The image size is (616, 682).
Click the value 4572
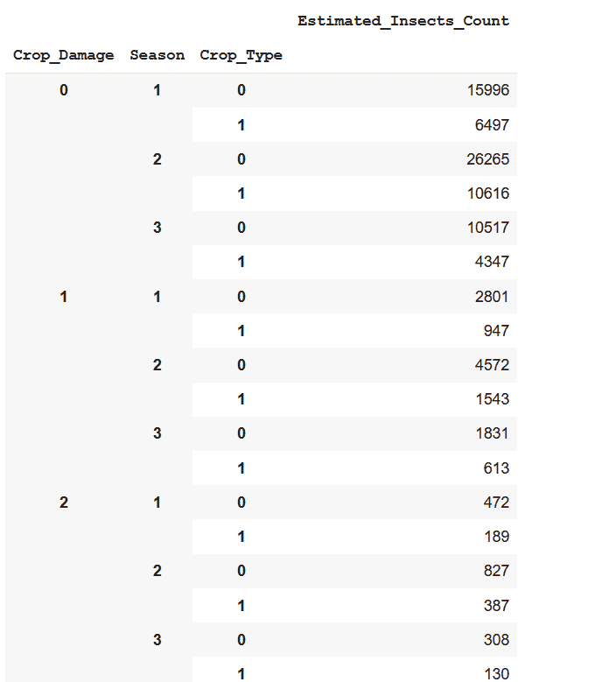click(492, 365)
